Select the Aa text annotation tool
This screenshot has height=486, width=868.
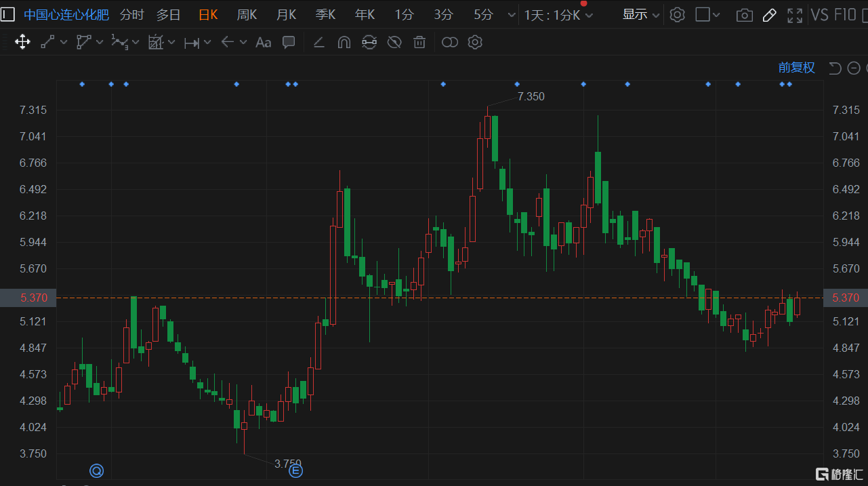pos(263,43)
